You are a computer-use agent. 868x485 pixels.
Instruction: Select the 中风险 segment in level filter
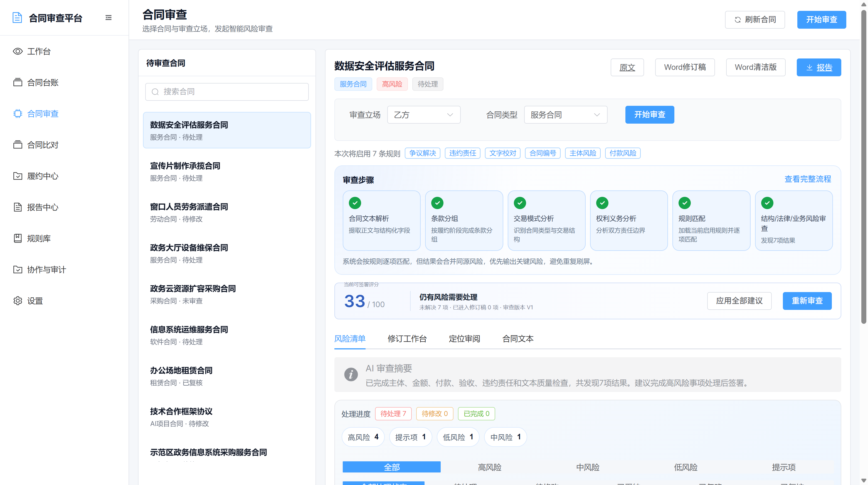(588, 467)
